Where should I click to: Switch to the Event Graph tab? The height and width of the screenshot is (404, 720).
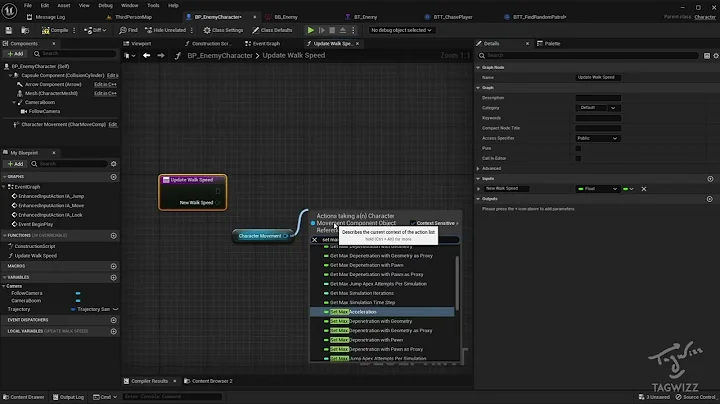pyautogui.click(x=266, y=44)
